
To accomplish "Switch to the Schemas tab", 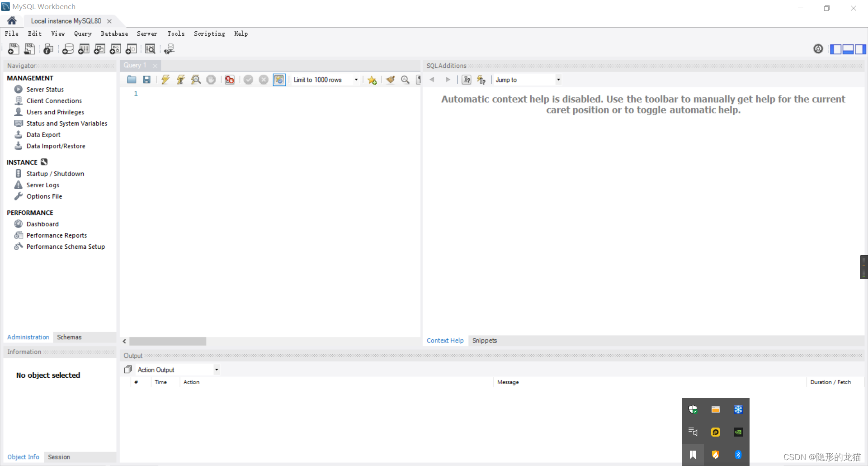I will click(69, 337).
